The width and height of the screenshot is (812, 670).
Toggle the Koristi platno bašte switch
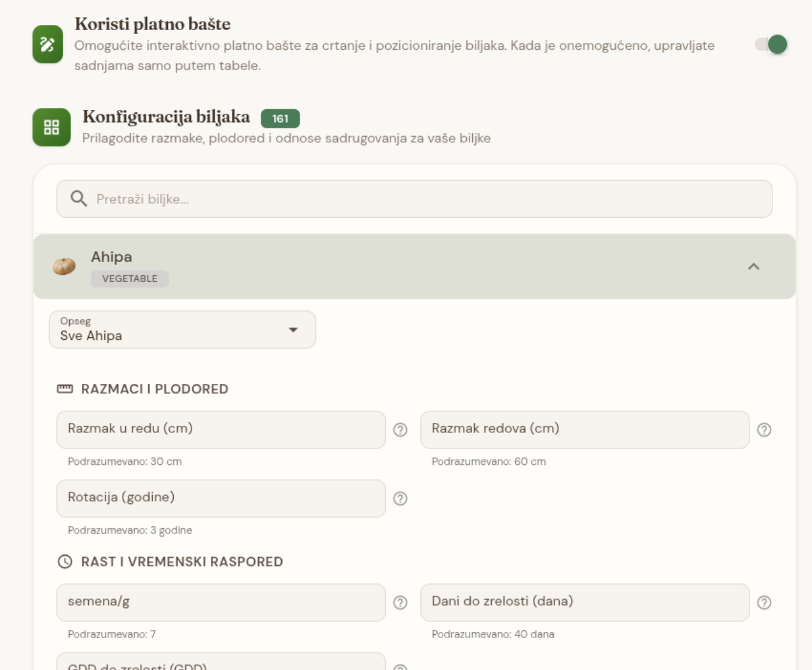[x=771, y=45]
